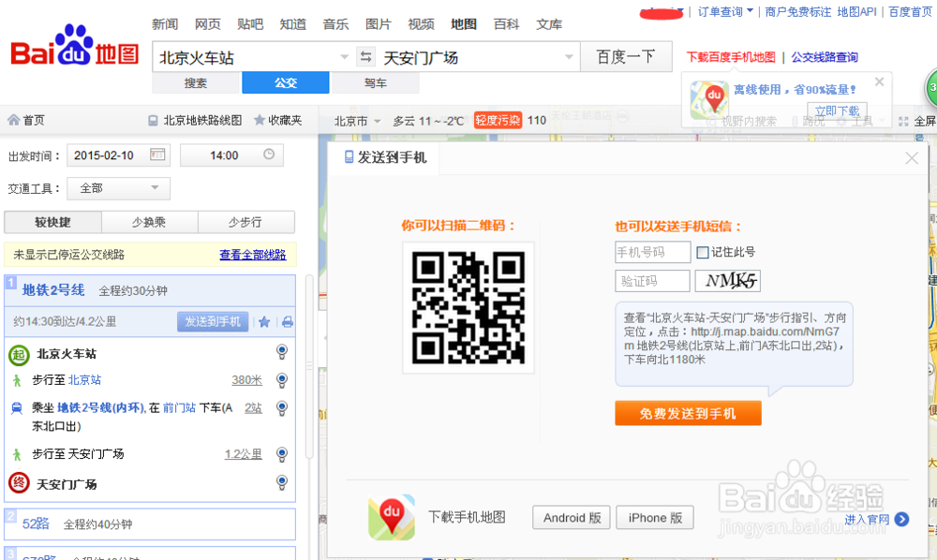Click the 发送到手机 button on route 1
Image resolution: width=937 pixels, height=560 pixels.
213,322
